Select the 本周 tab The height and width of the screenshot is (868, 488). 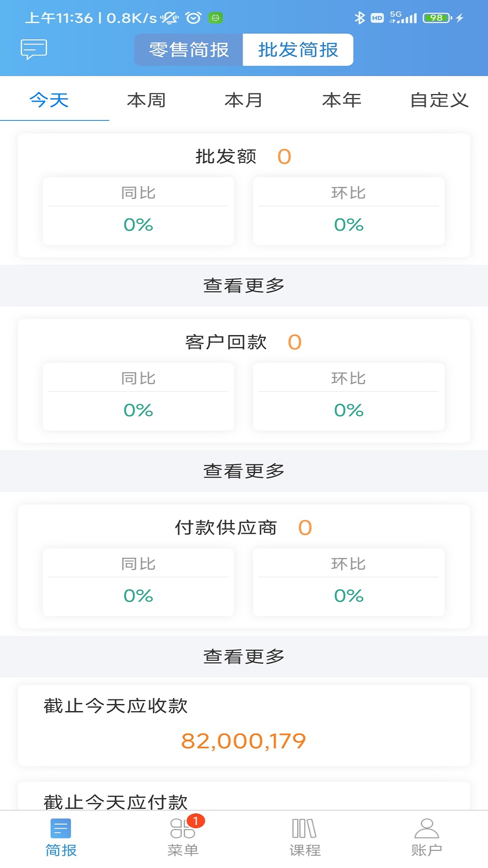click(x=146, y=100)
